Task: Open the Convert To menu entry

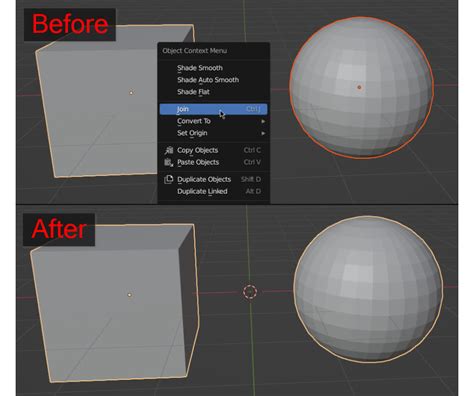Action: tap(213, 121)
